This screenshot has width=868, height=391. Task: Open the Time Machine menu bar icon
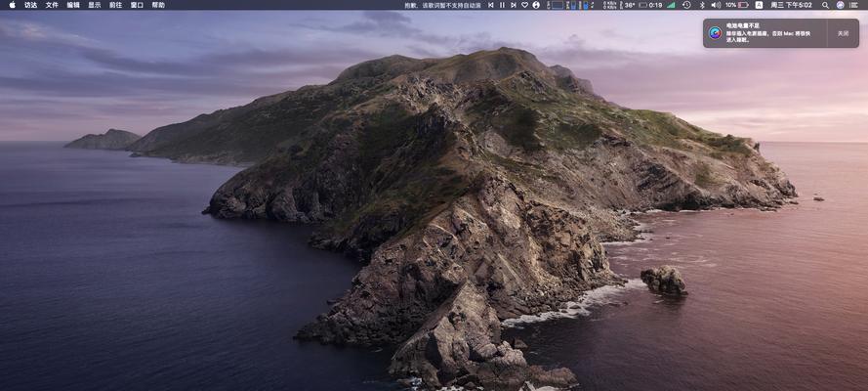pos(686,5)
